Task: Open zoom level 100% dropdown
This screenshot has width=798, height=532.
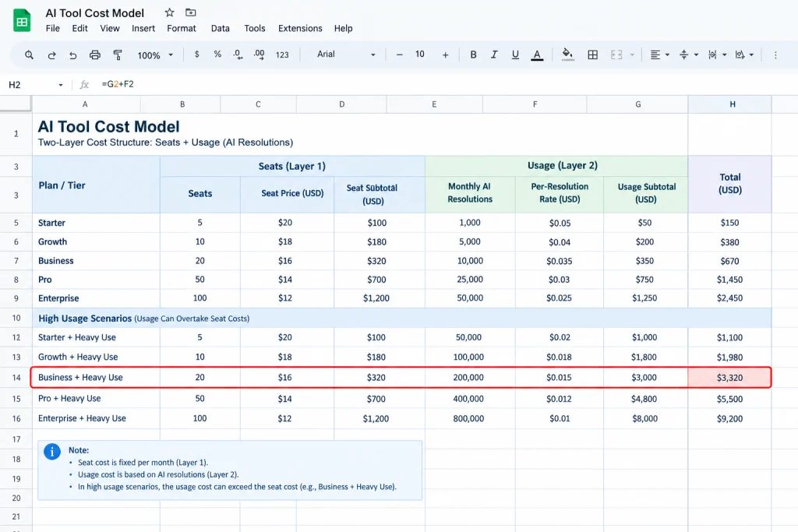Action: 155,55
